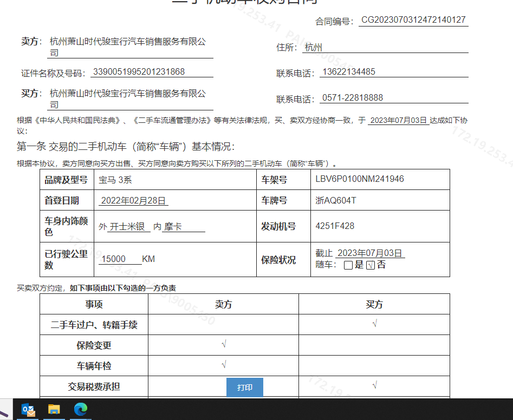Click the VIN LBV6P0100NM241946

tap(360, 179)
